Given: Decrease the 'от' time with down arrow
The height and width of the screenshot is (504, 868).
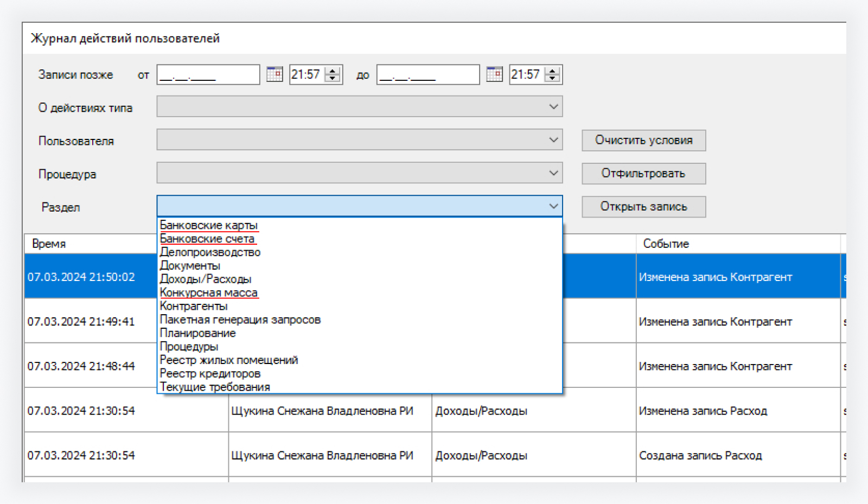Looking at the screenshot, I should click(333, 78).
